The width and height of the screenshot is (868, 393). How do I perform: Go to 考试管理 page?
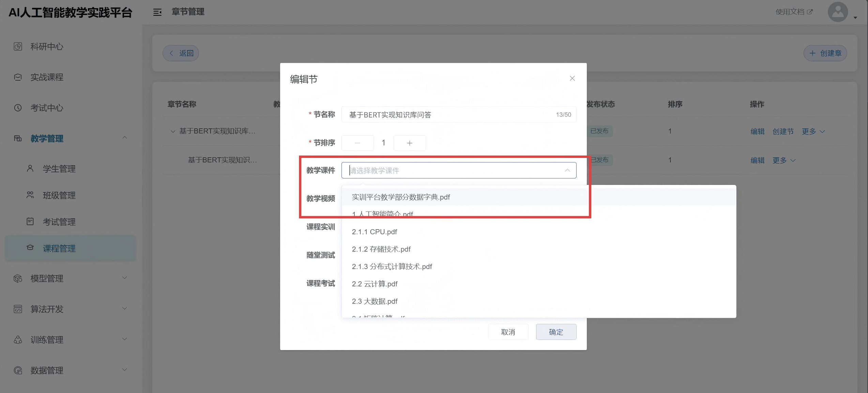click(x=59, y=222)
